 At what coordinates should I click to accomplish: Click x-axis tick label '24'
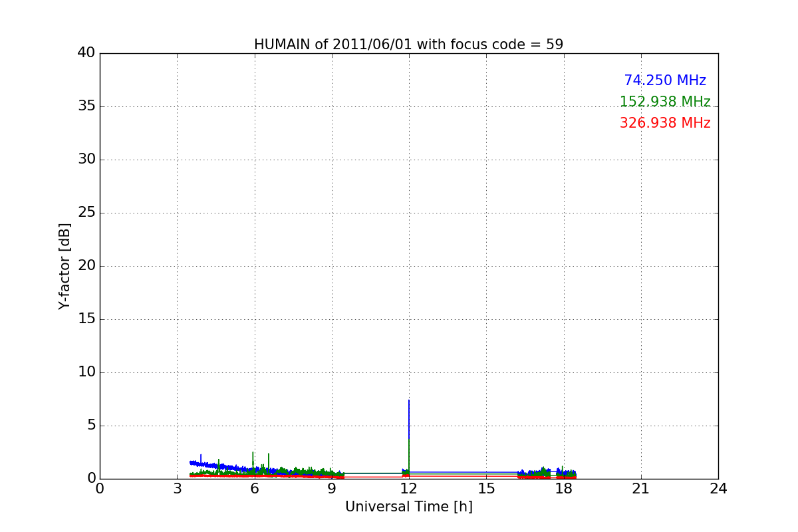(718, 489)
